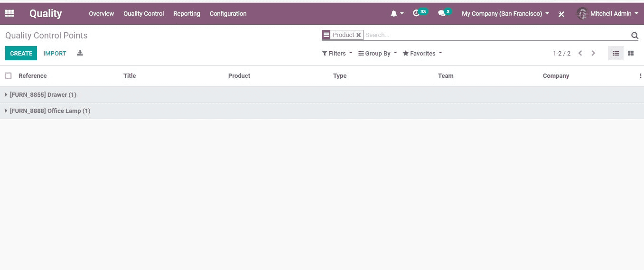
Task: Go to next page arrow
Action: pyautogui.click(x=593, y=53)
